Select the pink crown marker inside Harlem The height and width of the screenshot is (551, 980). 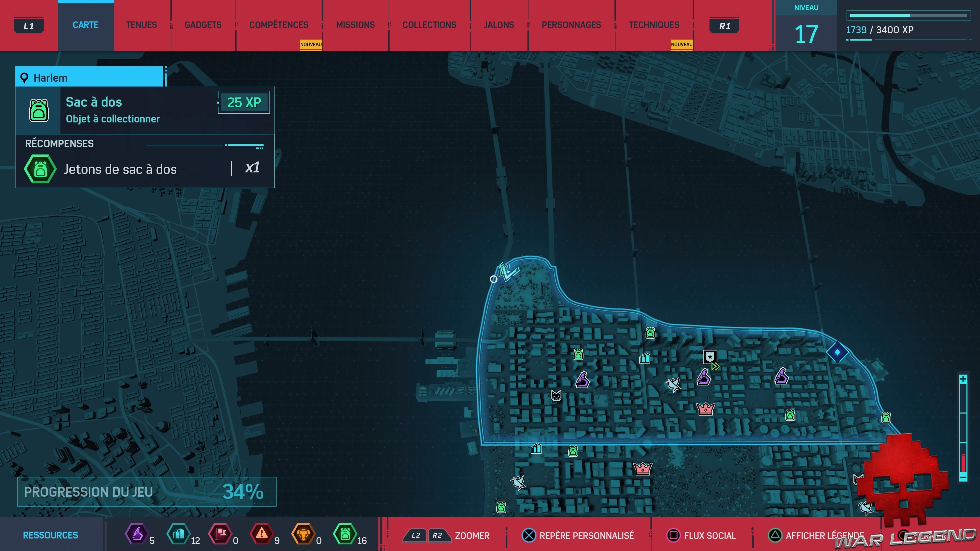(x=705, y=409)
